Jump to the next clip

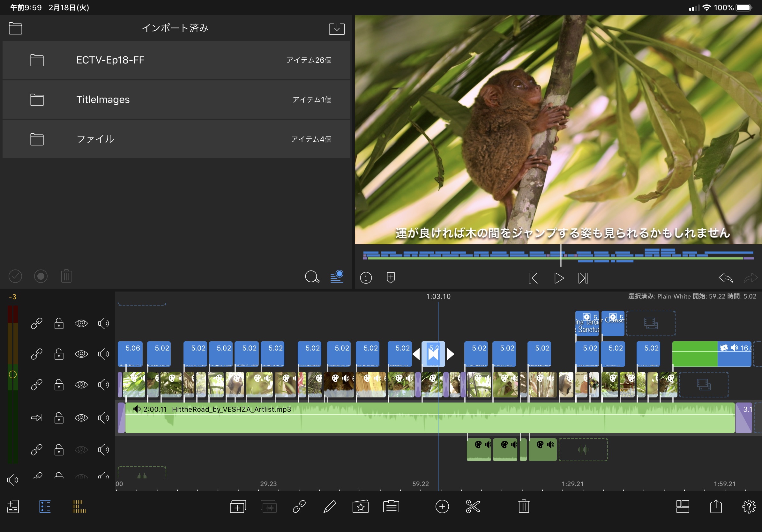[x=583, y=278]
